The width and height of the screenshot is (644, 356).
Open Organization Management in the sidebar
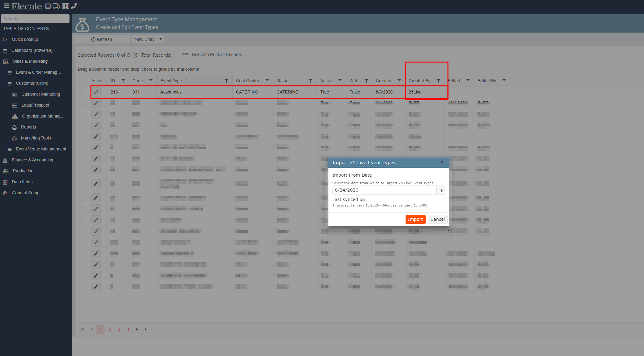pyautogui.click(x=43, y=116)
